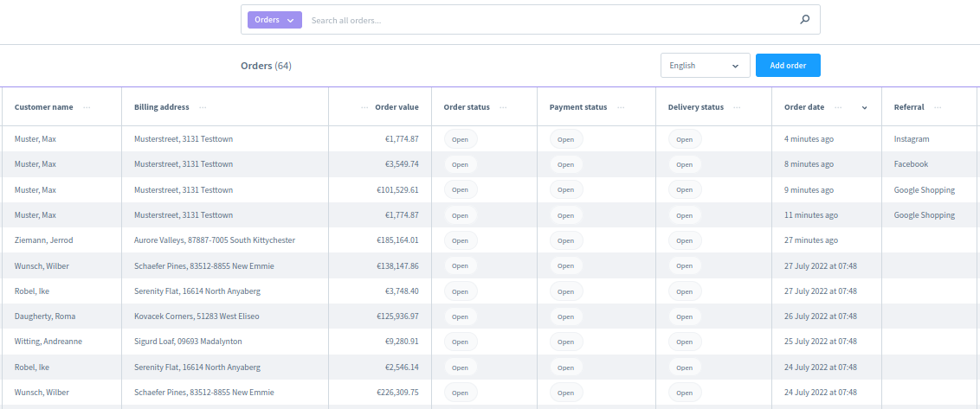Open Payment status column options menu
Image resolution: width=980 pixels, height=409 pixels.
pos(621,107)
